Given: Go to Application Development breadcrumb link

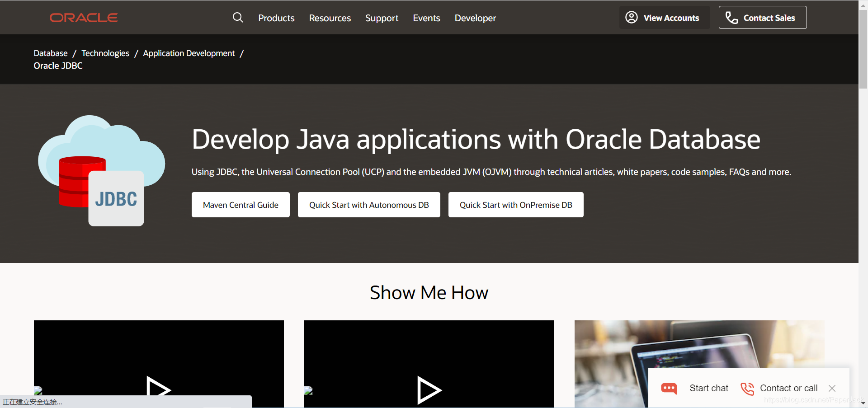Looking at the screenshot, I should 189,53.
